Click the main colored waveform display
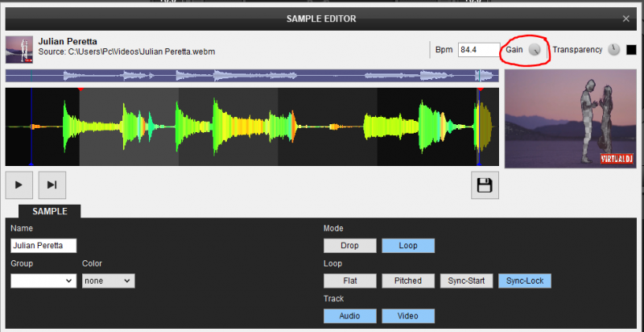Screen dimensions: 644x332 point(252,127)
